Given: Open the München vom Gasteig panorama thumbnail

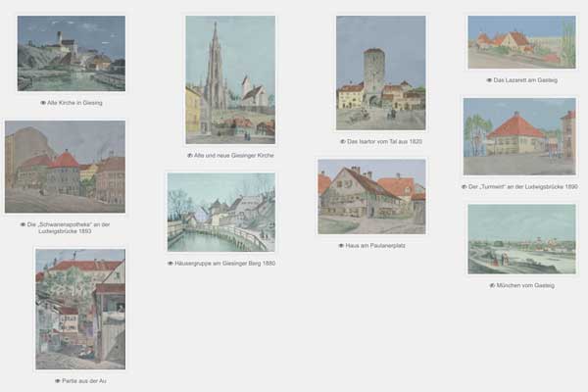Looking at the screenshot, I should pyautogui.click(x=521, y=239).
